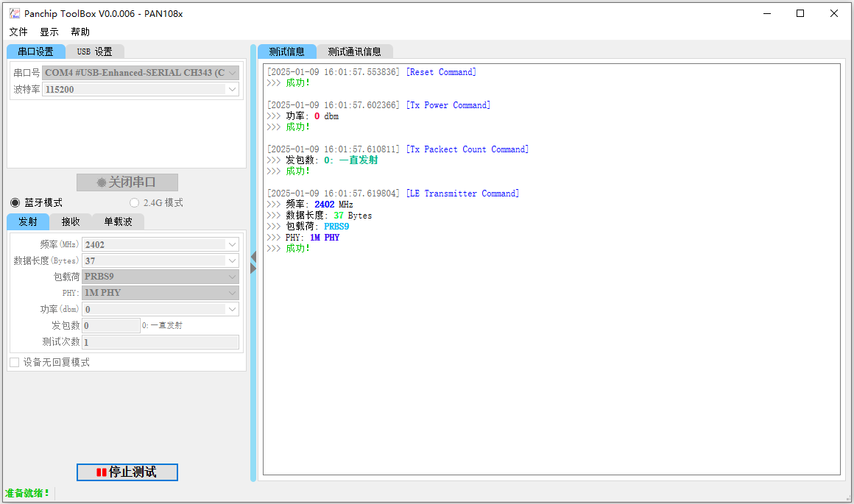Viewport: 854px width, 504px height.
Task: Click the 1M PHY value in log
Action: 325,238
